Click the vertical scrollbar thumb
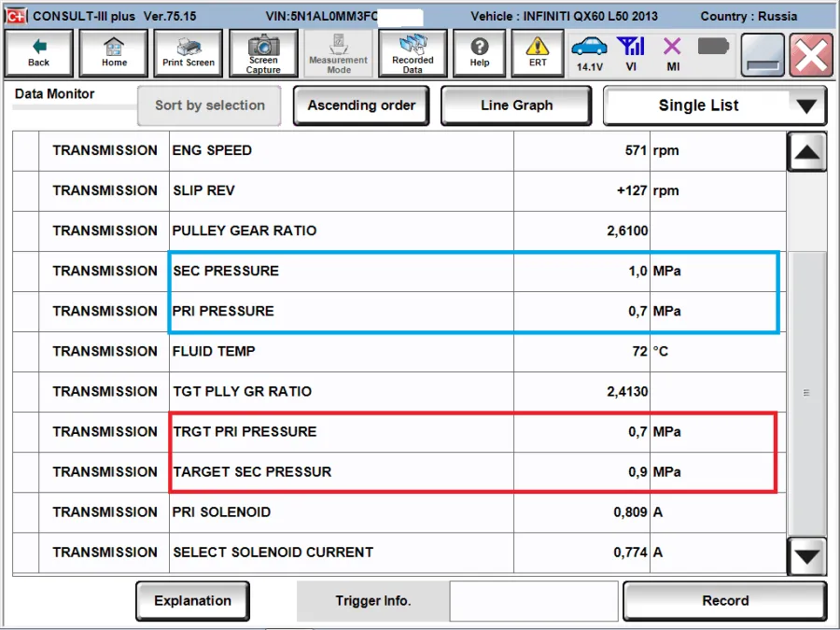 pyautogui.click(x=806, y=394)
